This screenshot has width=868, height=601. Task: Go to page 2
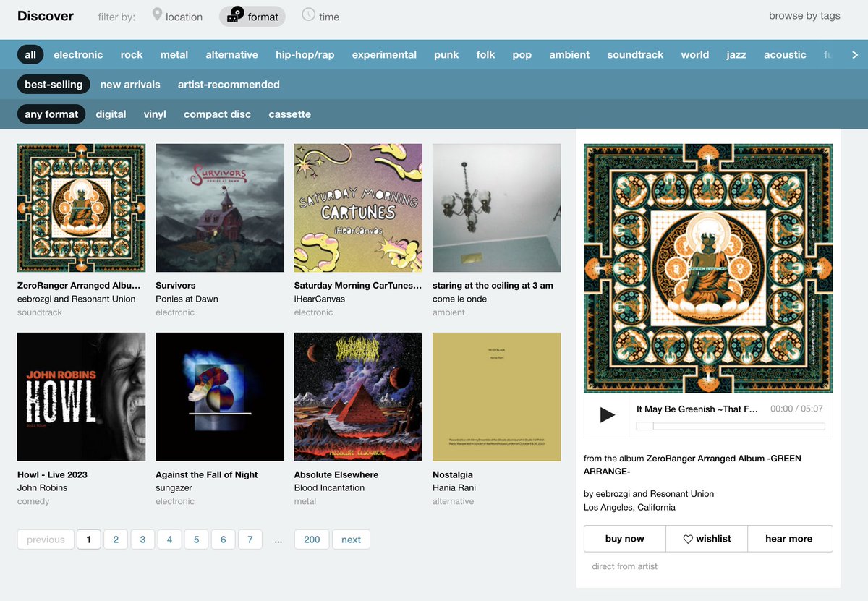pos(116,540)
